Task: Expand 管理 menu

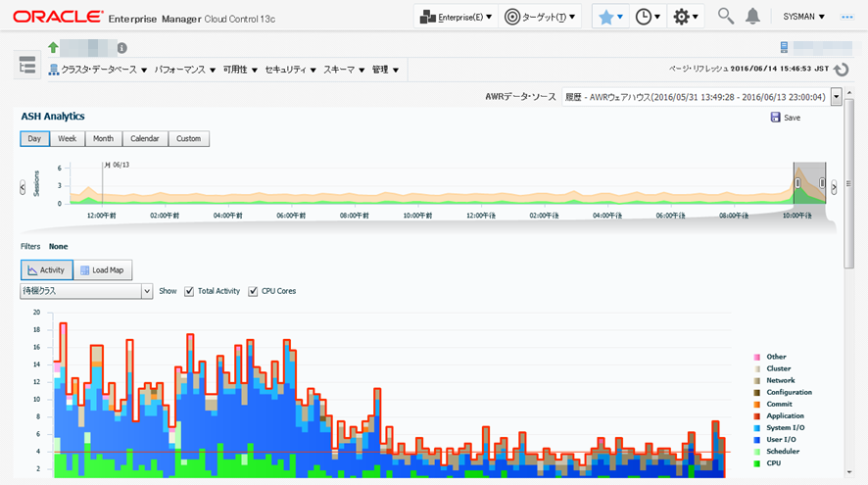Action: [385, 70]
